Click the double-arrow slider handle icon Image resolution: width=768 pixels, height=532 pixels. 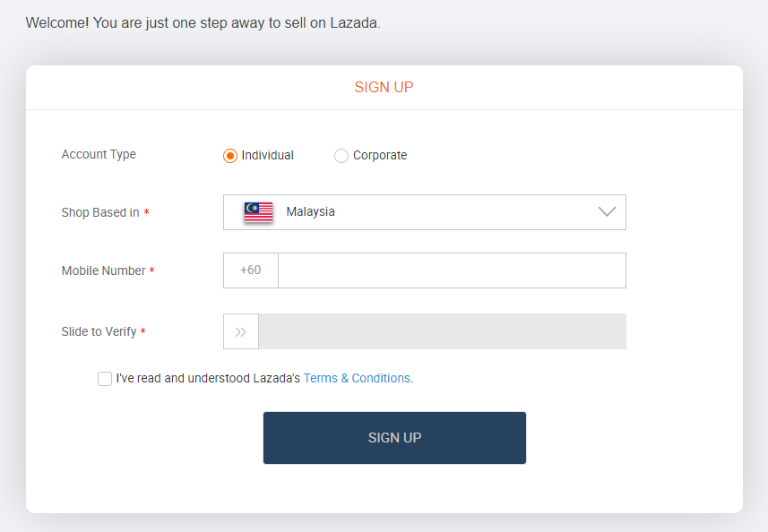coord(240,331)
